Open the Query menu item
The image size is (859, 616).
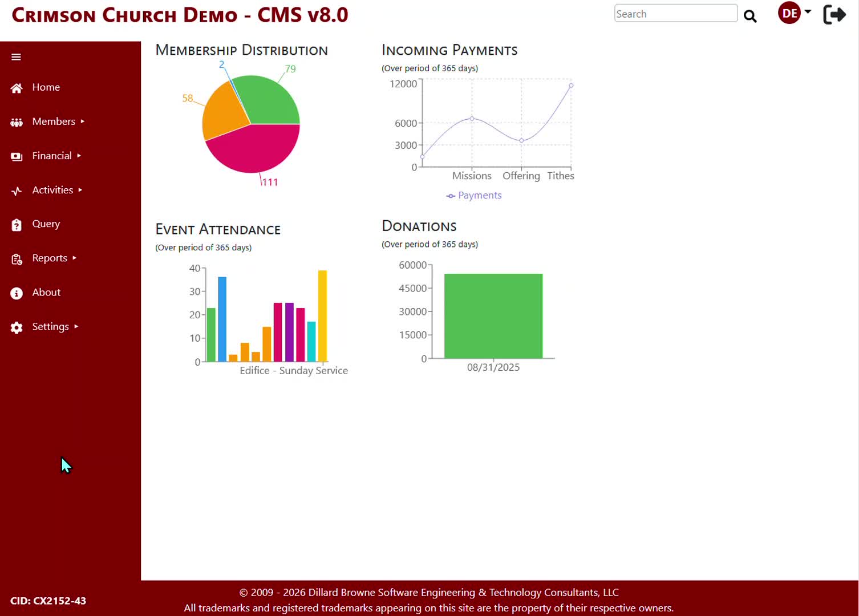tap(46, 224)
